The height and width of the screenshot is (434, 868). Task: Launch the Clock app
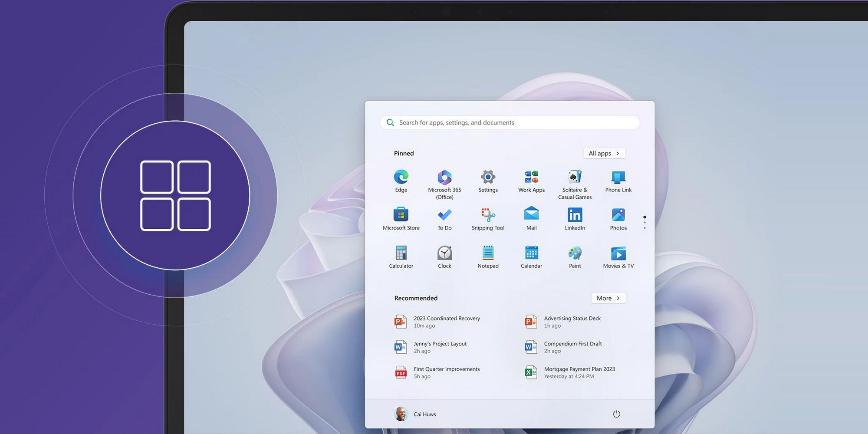pyautogui.click(x=444, y=257)
